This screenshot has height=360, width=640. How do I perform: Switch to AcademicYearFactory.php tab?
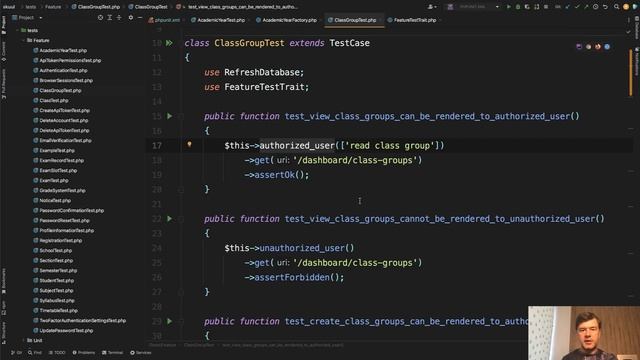(287, 20)
